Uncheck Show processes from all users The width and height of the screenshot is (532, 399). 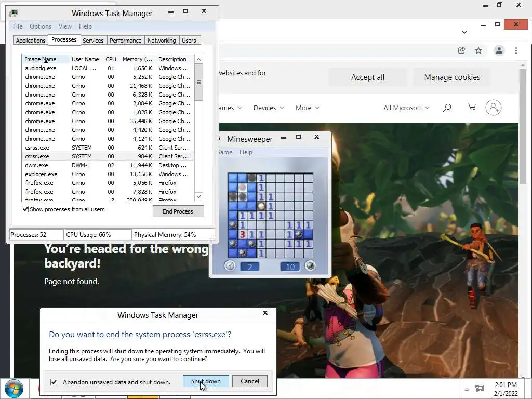pos(25,209)
